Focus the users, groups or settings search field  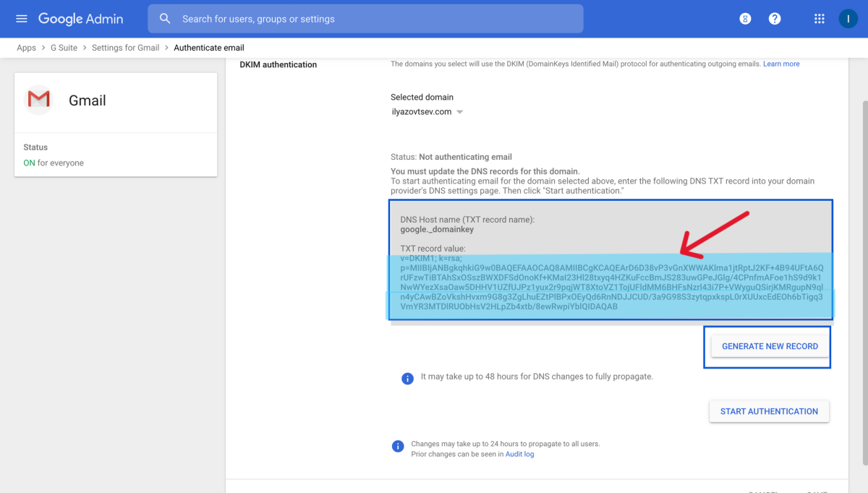tap(365, 19)
